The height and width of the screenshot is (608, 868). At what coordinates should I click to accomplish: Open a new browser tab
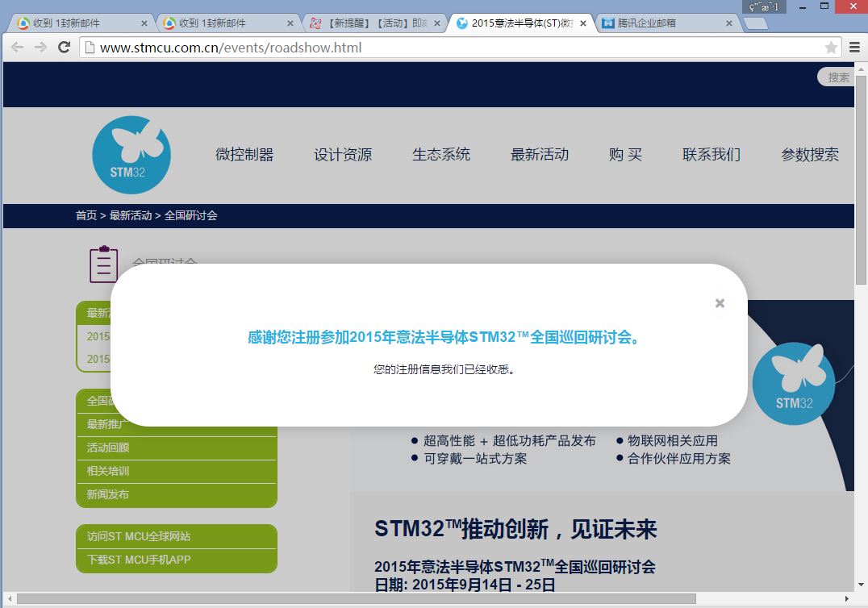click(x=756, y=23)
